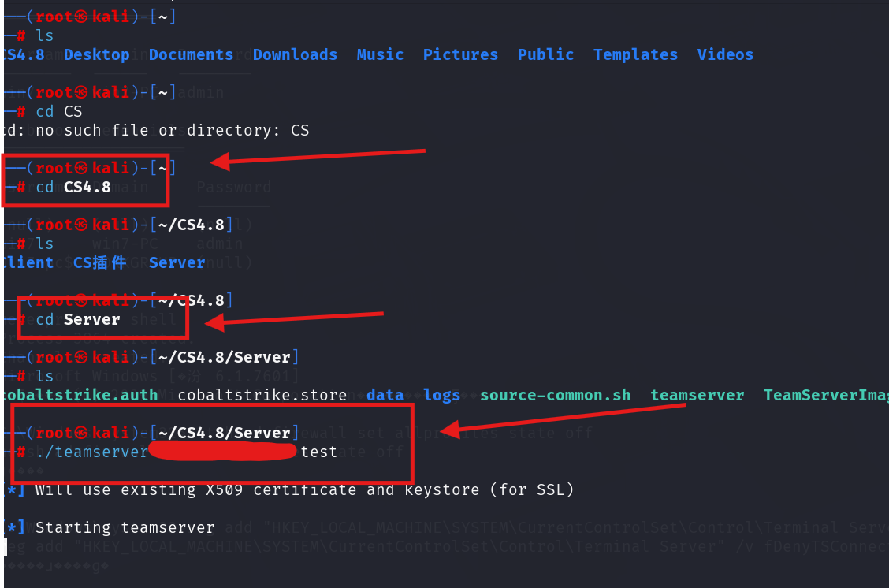The height and width of the screenshot is (588, 889).
Task: Select the 'test' password argument
Action: tap(318, 452)
